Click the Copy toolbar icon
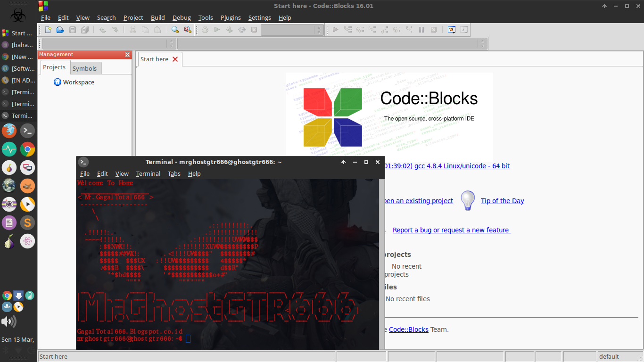The width and height of the screenshot is (644, 362). point(145,30)
